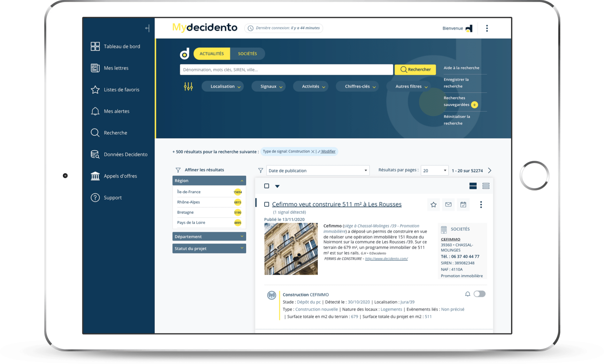The width and height of the screenshot is (604, 364).
Task: Expand the Autres filtres dropdown
Action: [x=409, y=86]
